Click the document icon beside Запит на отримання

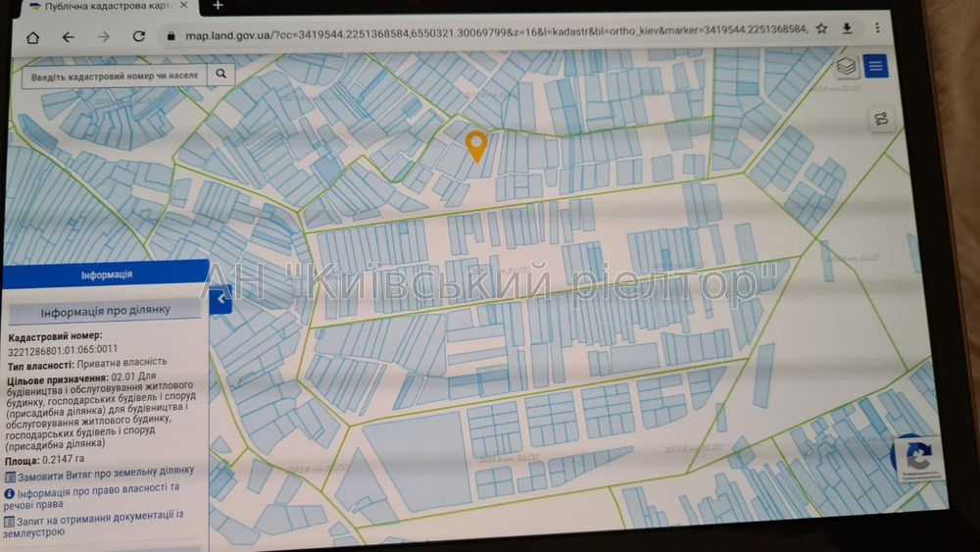click(x=9, y=522)
